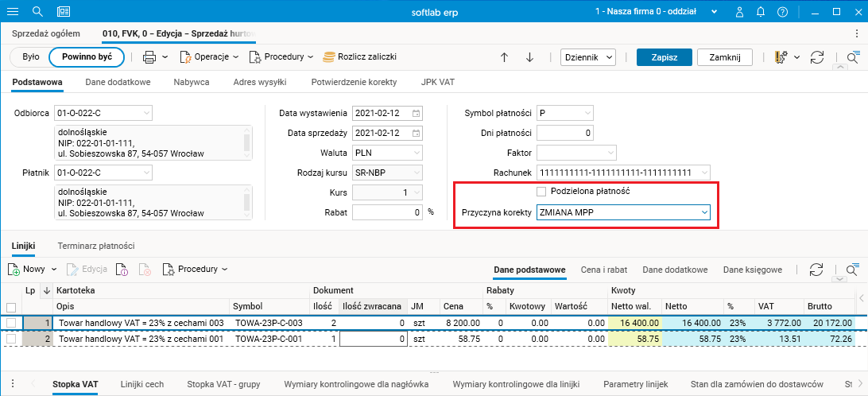Open the notifications bell
Screen dimensions: 868x396
[x=761, y=12]
